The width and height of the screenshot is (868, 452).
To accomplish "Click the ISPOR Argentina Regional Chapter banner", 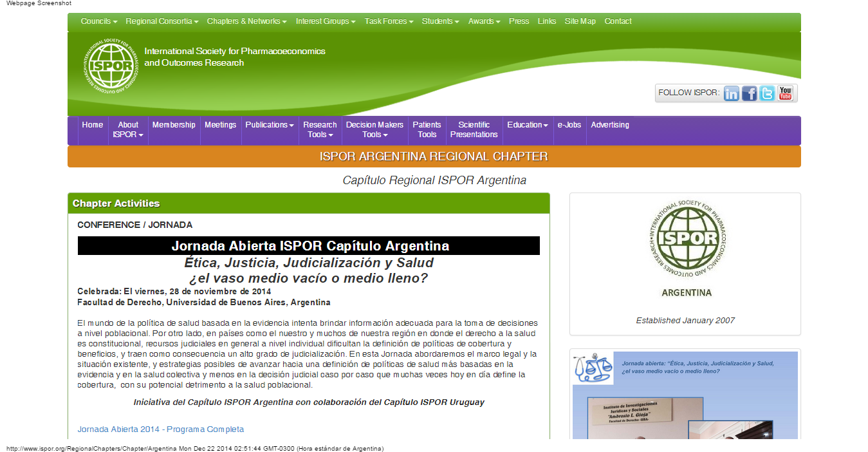I will click(x=434, y=156).
